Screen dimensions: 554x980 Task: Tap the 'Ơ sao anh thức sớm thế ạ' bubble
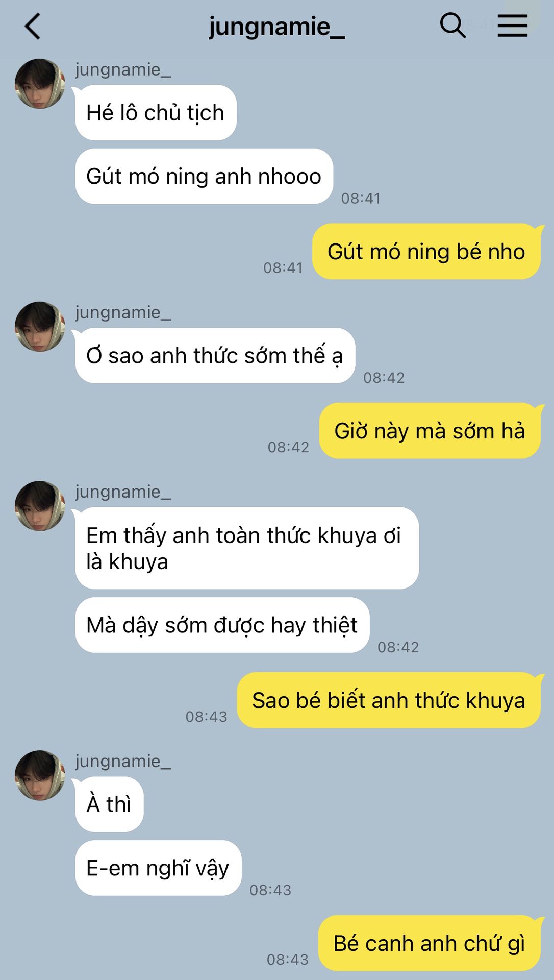215,355
